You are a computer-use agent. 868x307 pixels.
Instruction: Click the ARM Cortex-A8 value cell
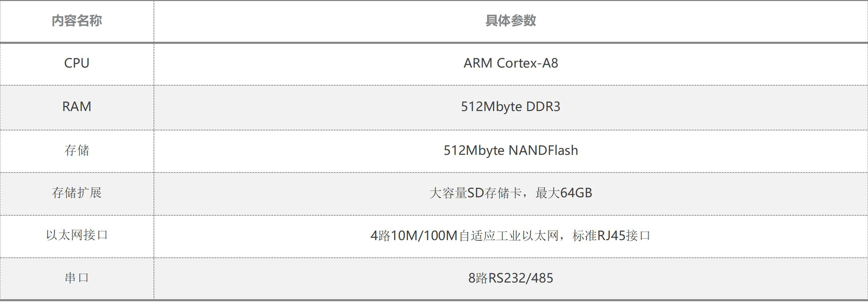(511, 63)
